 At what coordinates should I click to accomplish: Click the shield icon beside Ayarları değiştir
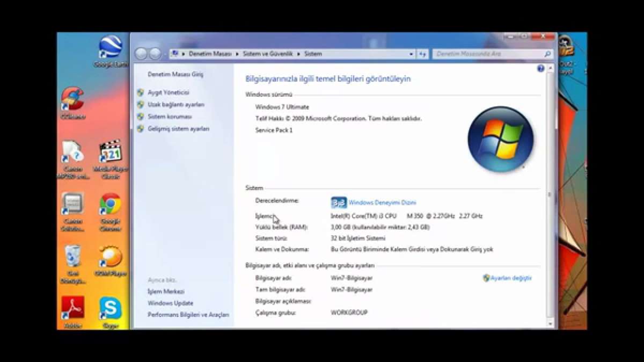coord(486,278)
